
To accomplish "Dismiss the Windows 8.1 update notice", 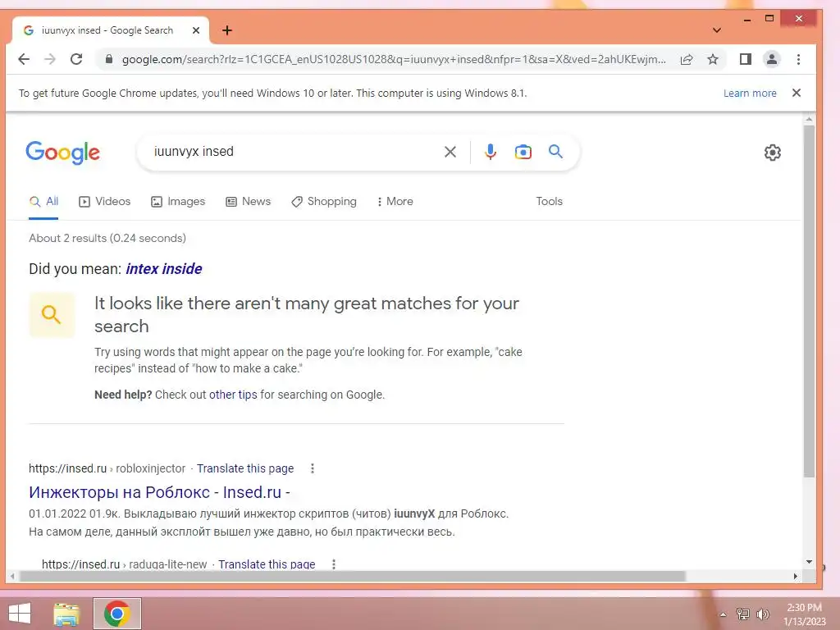I will [x=797, y=93].
